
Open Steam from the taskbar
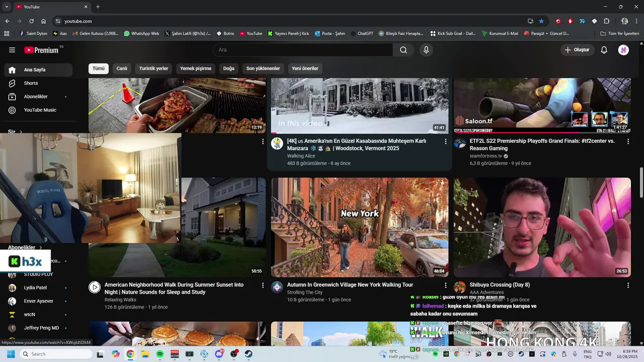click(x=249, y=354)
